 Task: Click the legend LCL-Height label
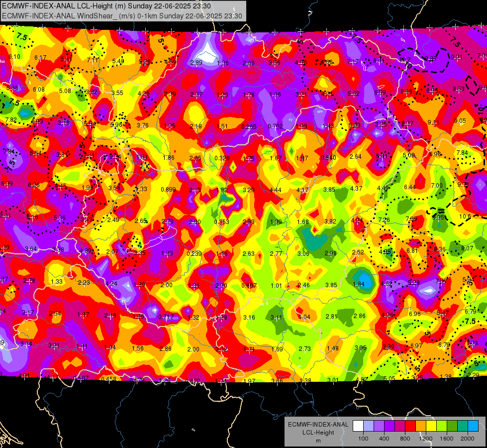click(x=318, y=433)
